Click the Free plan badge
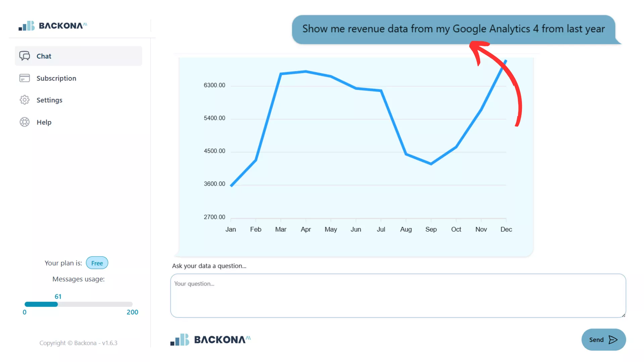 point(97,263)
